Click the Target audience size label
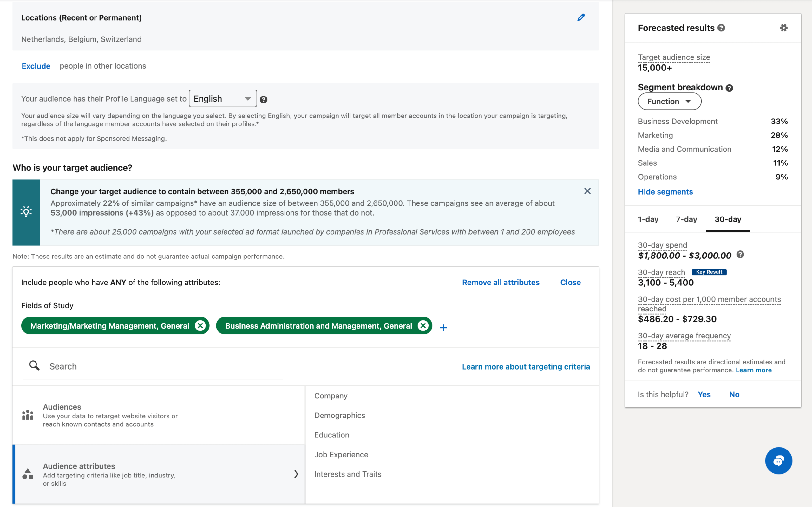Image resolution: width=812 pixels, height=507 pixels. click(674, 57)
